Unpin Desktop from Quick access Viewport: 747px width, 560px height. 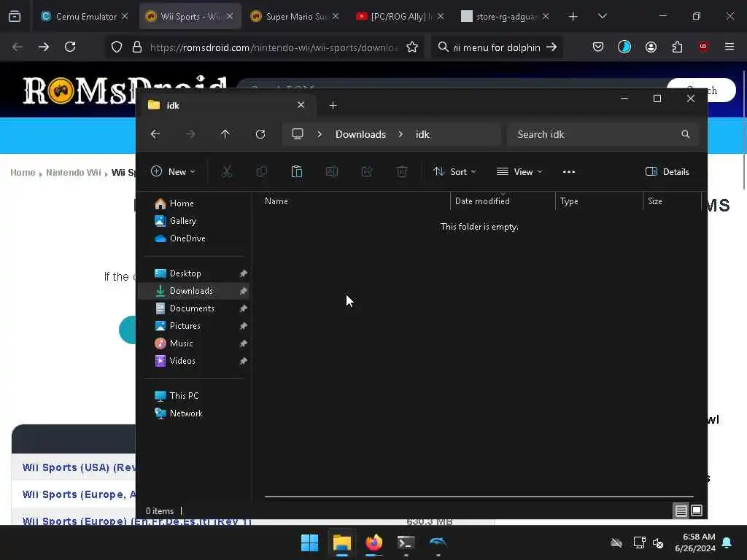pyautogui.click(x=243, y=274)
